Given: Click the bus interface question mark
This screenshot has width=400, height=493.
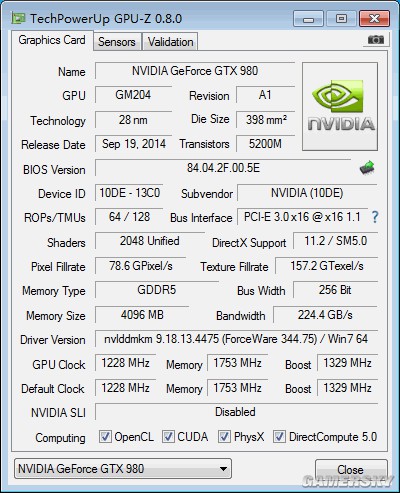Looking at the screenshot, I should click(375, 217).
